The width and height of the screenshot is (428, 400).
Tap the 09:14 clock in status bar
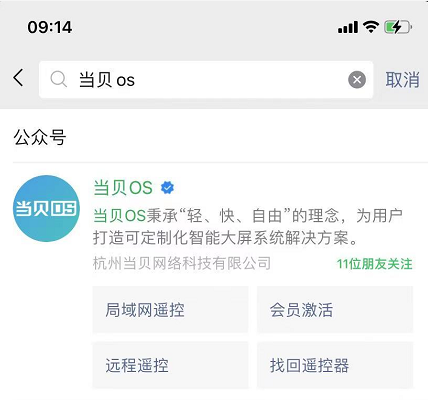pyautogui.click(x=50, y=27)
